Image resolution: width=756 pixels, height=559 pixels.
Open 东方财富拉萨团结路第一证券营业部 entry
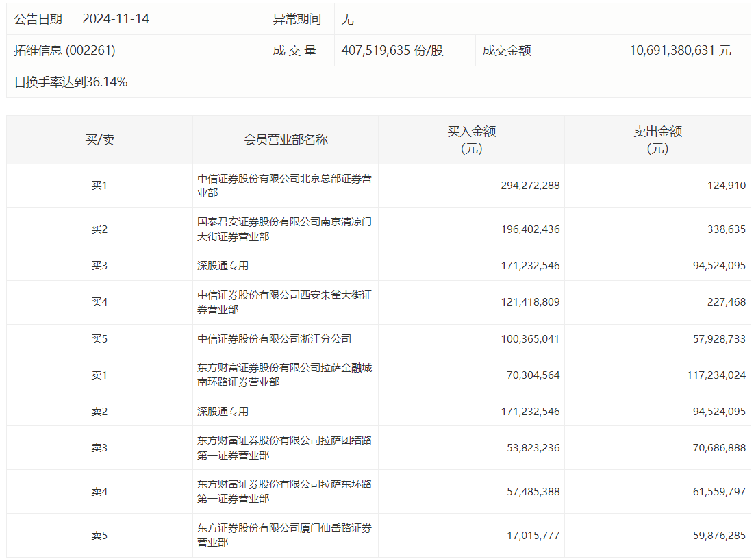coord(284,447)
